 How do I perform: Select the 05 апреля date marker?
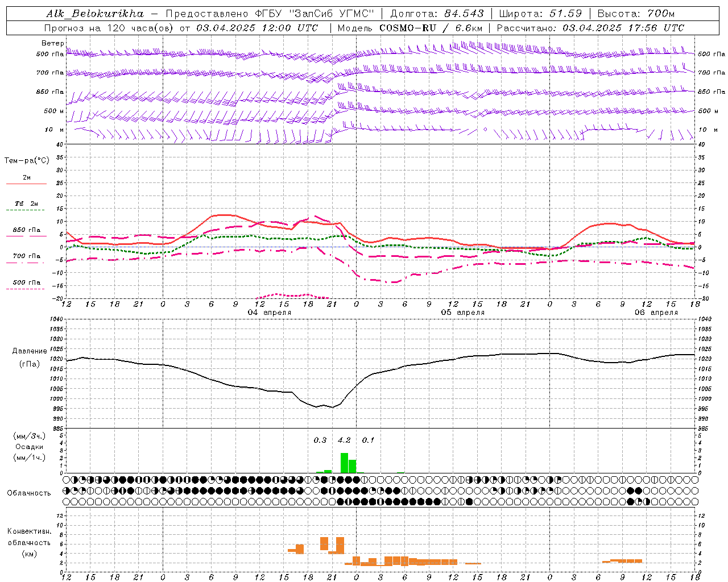(x=463, y=313)
